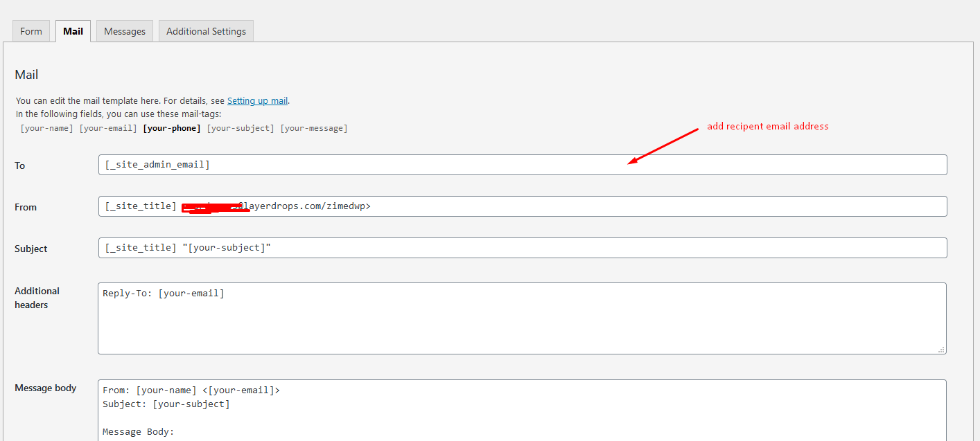Select the [your-email] mail-tag
The image size is (980, 441).
(x=108, y=128)
